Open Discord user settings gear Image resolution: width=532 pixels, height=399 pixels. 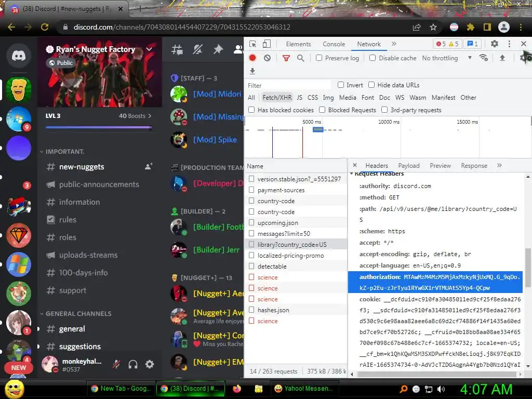click(x=150, y=364)
